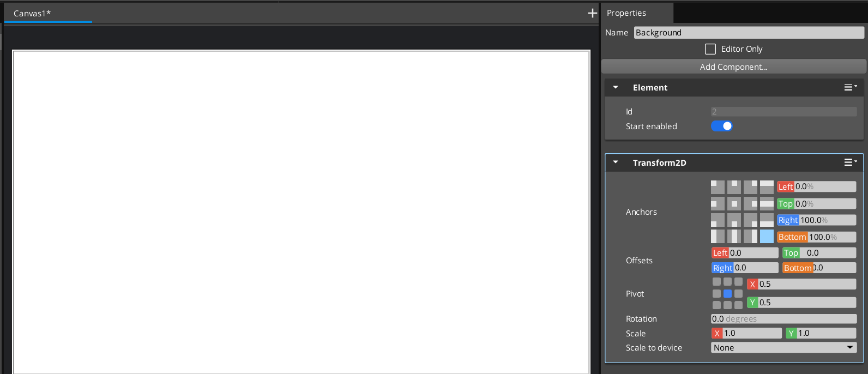Click the Transform2D section title text

pos(659,162)
